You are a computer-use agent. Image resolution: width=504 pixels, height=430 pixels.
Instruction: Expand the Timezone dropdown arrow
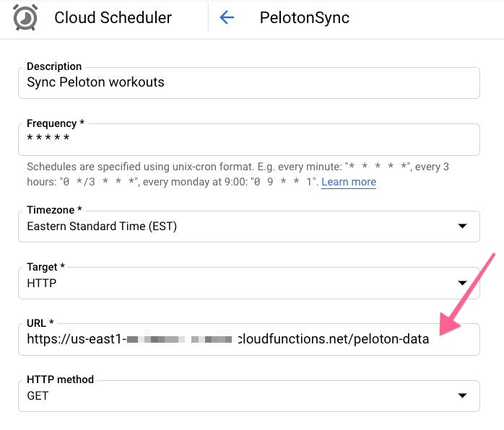[462, 227]
